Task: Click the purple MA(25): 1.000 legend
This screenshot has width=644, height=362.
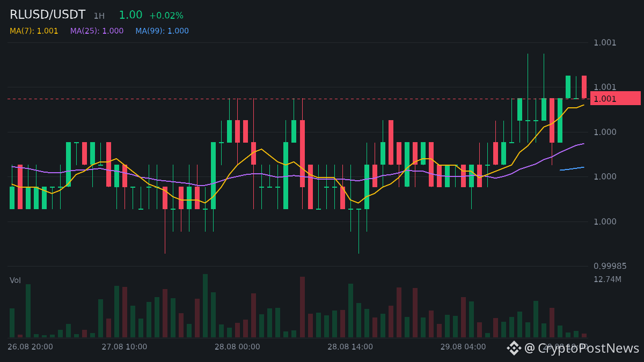Action: click(x=97, y=31)
